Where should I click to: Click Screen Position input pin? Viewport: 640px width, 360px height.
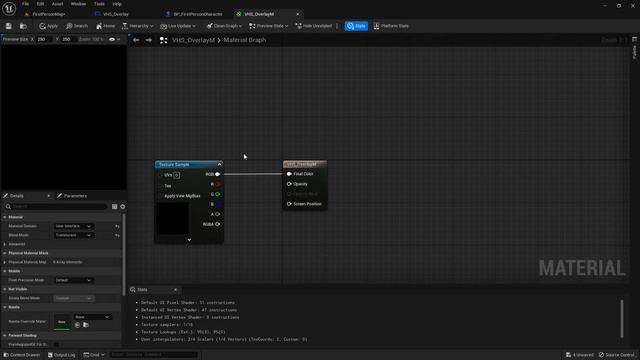click(x=289, y=204)
